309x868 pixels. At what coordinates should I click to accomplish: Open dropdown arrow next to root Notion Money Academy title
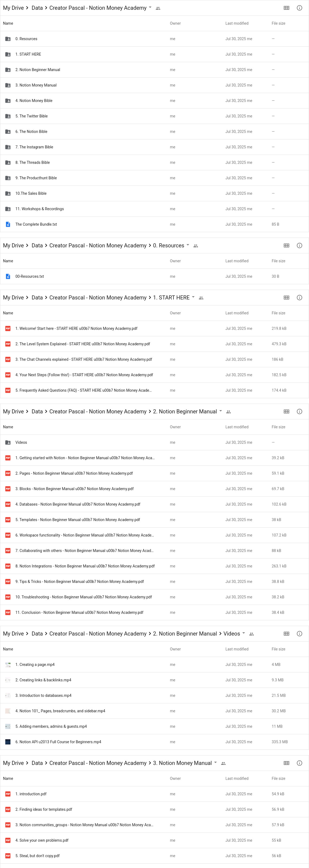150,7
